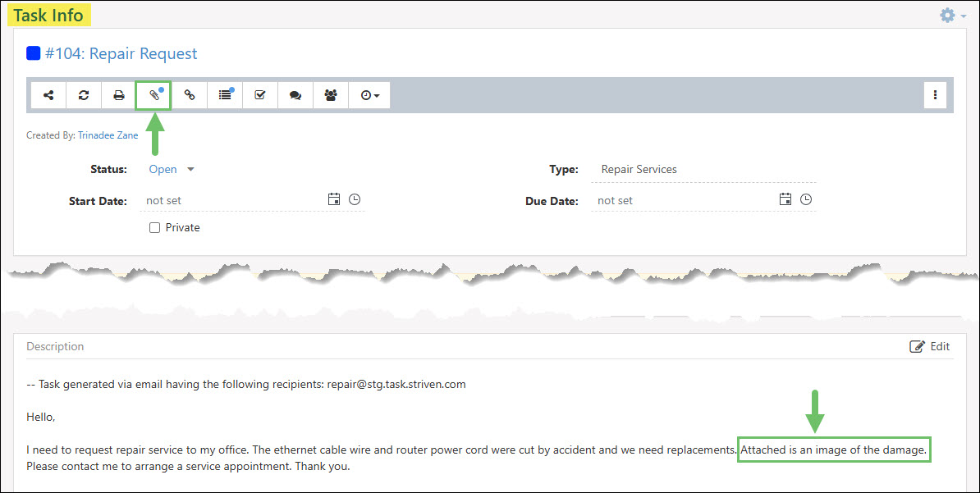
Task: Open the task attachments paperclip icon
Action: tap(153, 94)
